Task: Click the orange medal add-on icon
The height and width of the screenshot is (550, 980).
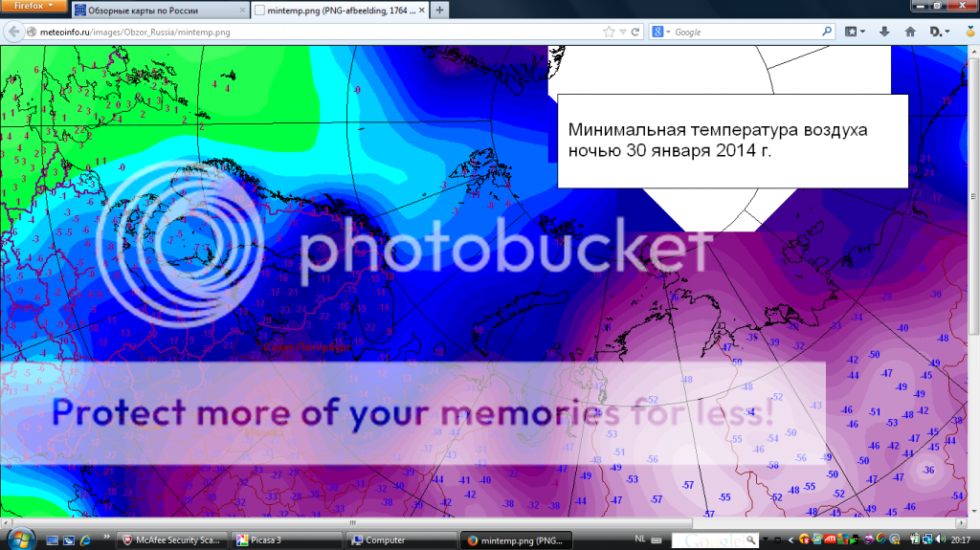Action: click(x=970, y=31)
